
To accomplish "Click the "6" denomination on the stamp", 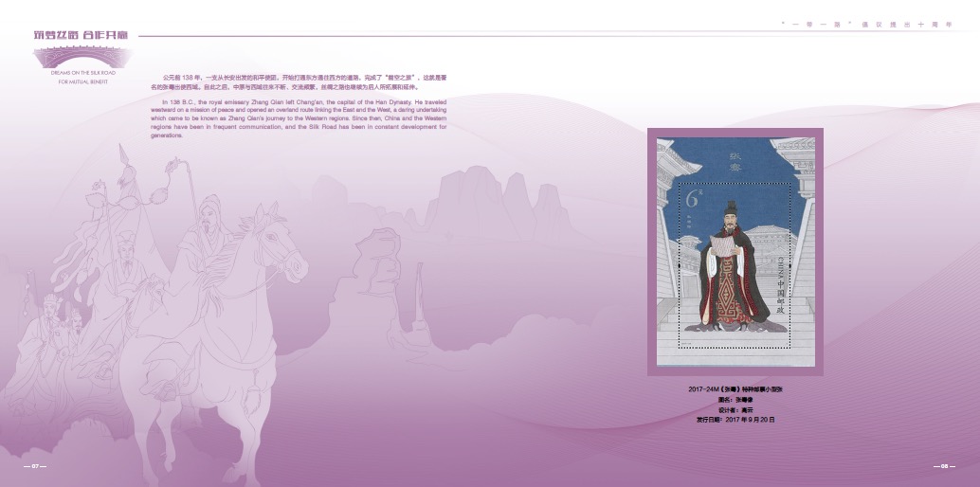I will coord(693,199).
